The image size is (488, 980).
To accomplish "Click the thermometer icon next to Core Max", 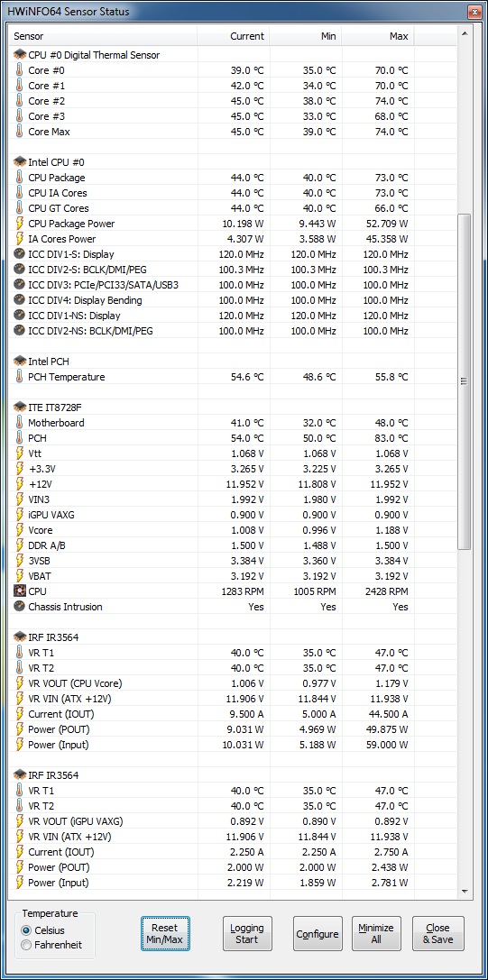I will point(20,132).
